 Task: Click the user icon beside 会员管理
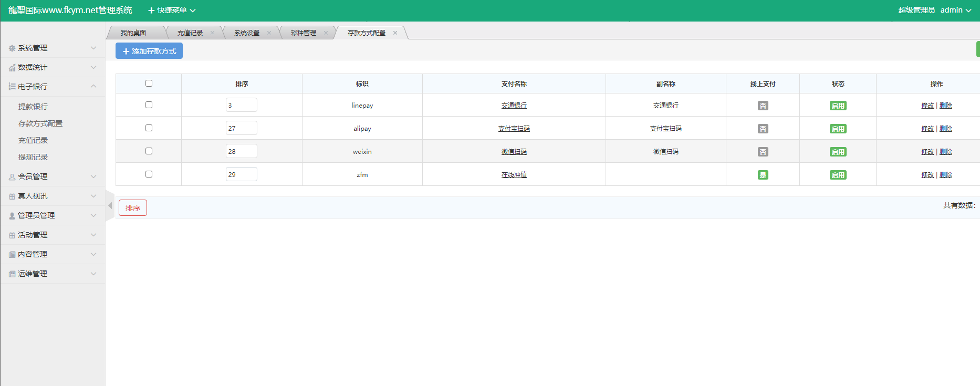click(x=12, y=177)
